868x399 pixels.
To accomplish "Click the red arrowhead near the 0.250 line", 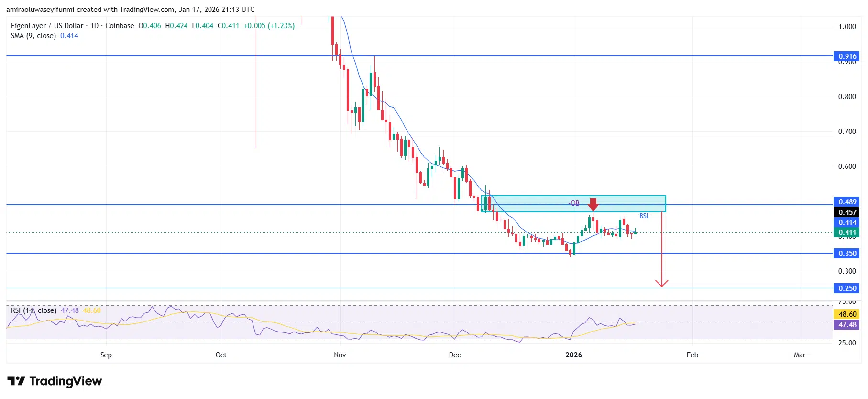I will 661,283.
